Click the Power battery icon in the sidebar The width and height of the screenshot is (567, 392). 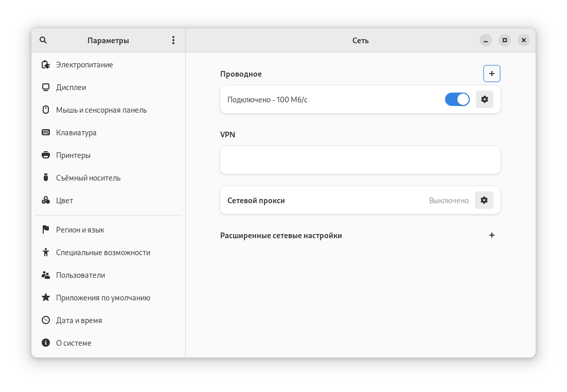point(46,65)
